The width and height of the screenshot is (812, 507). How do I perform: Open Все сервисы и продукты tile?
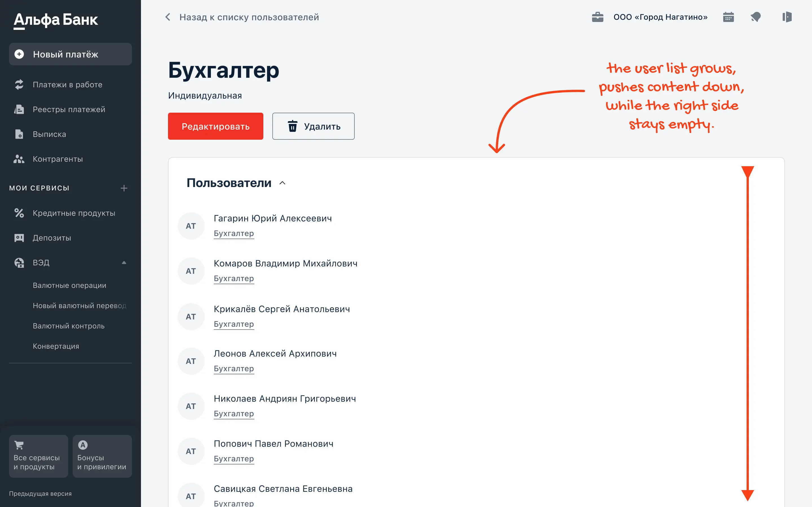click(x=38, y=456)
